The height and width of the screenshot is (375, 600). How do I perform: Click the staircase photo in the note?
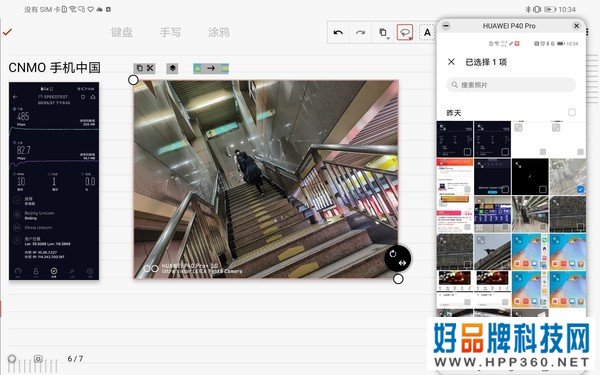266,179
